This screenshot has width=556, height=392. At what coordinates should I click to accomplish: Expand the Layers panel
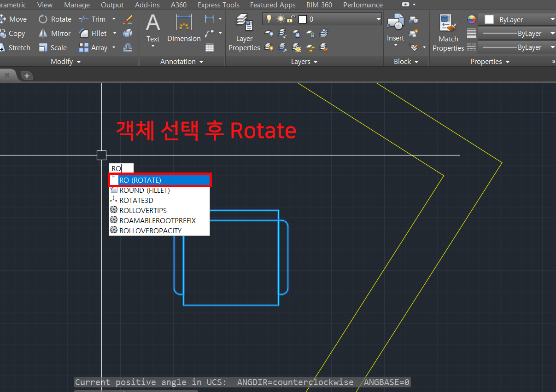pyautogui.click(x=304, y=62)
